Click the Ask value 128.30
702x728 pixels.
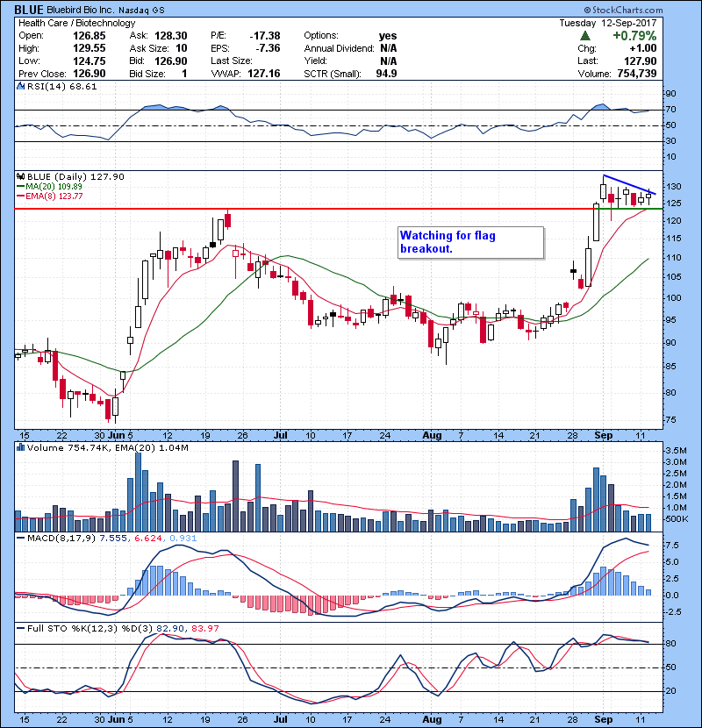pyautogui.click(x=171, y=36)
